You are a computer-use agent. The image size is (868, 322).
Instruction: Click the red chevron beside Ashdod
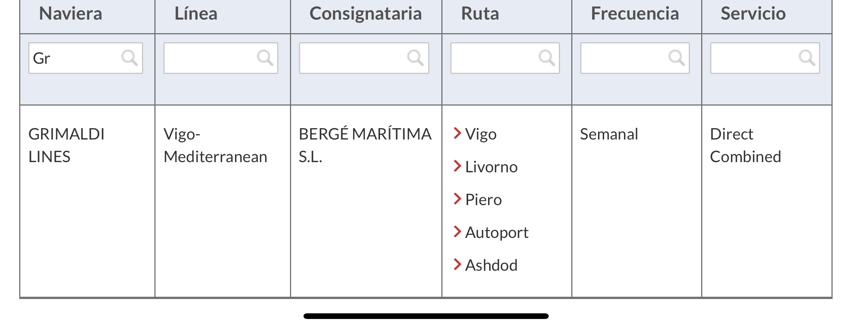(458, 264)
